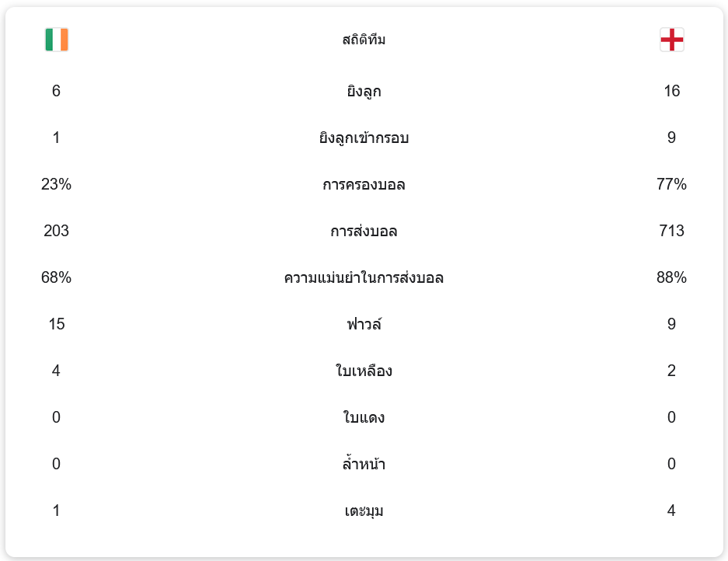Select the ล้ำหน้า row label
Viewport: 728px width, 561px height.
click(364, 465)
